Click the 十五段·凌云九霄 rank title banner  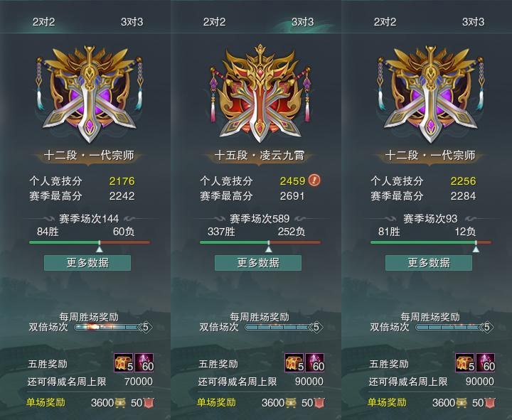pos(260,156)
